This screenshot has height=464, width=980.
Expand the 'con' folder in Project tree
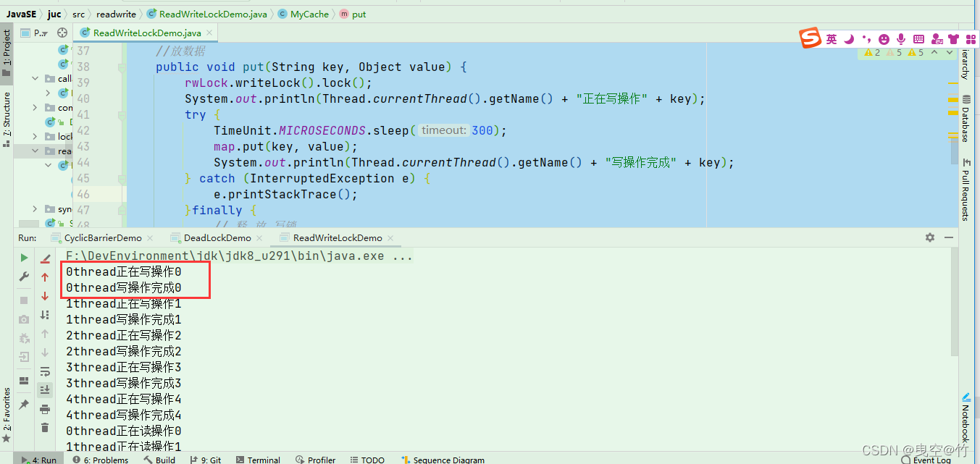click(x=35, y=107)
